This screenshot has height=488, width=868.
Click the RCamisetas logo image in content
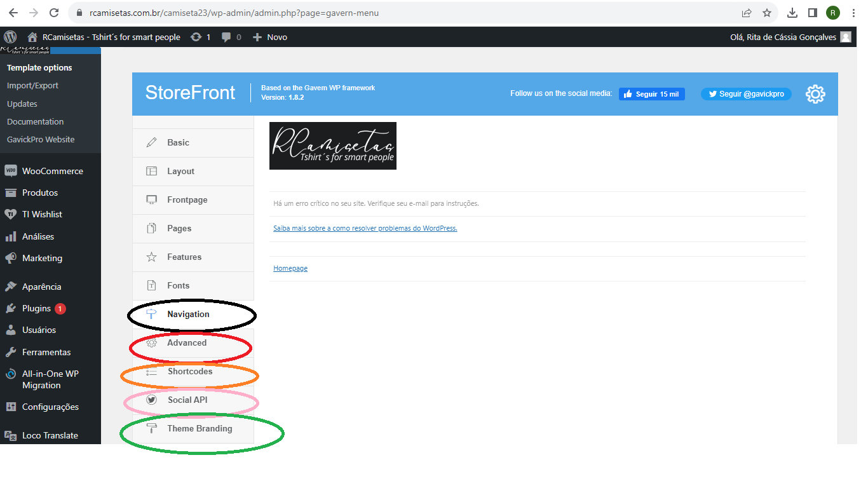tap(333, 146)
